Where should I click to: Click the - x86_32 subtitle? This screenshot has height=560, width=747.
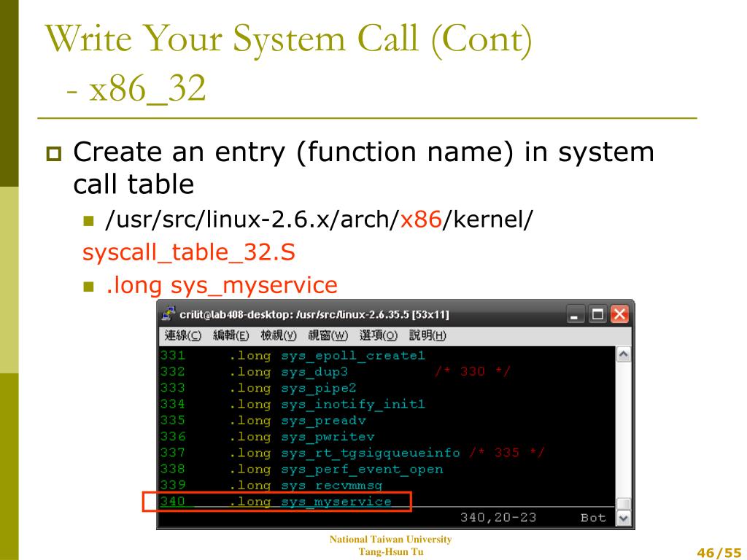pyautogui.click(x=136, y=88)
